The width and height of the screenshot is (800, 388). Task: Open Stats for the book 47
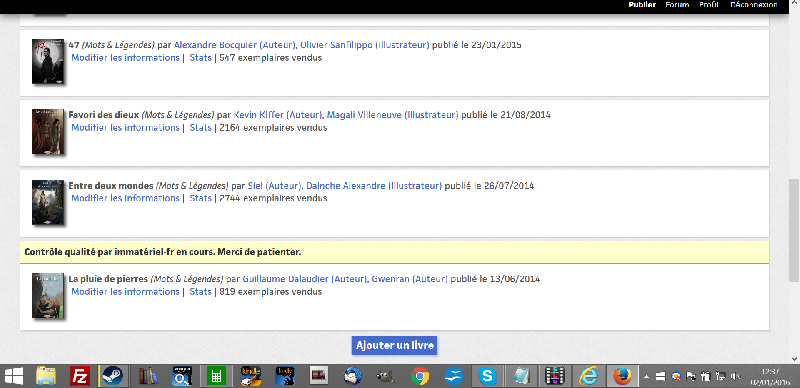tap(201, 58)
